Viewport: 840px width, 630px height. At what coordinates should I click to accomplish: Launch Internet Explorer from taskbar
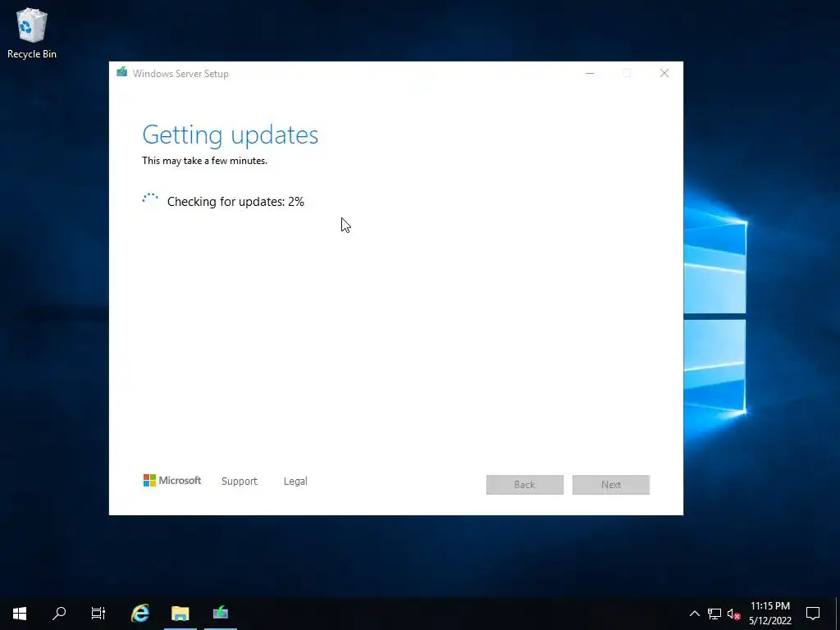coord(139,613)
